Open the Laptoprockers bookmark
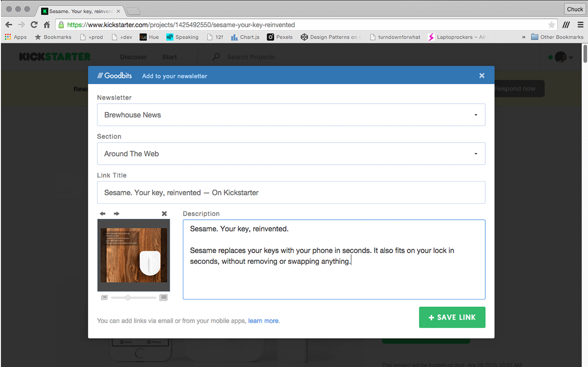 [x=457, y=37]
